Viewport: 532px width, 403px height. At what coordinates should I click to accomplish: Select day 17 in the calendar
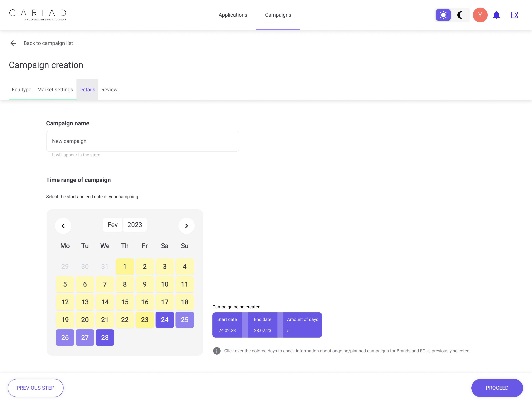tap(165, 302)
